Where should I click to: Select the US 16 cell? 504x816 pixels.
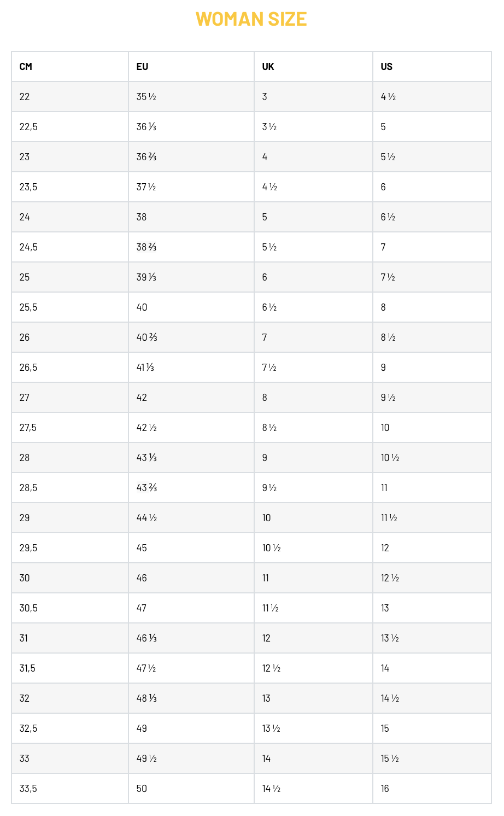click(x=385, y=789)
